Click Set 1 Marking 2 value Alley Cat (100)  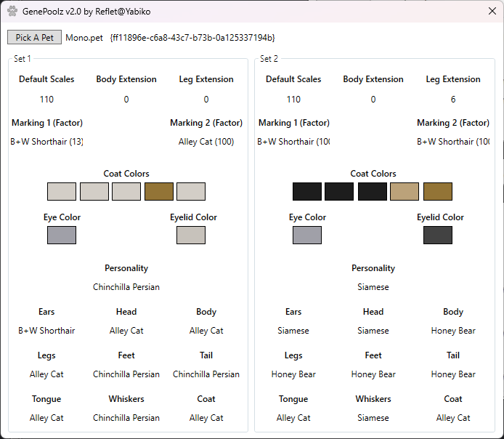(206, 142)
